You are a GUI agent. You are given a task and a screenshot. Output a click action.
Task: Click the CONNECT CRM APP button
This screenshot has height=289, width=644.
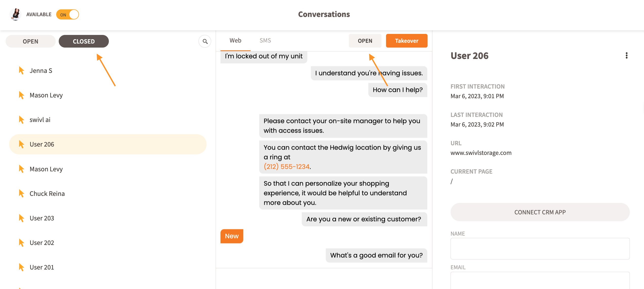coord(540,212)
